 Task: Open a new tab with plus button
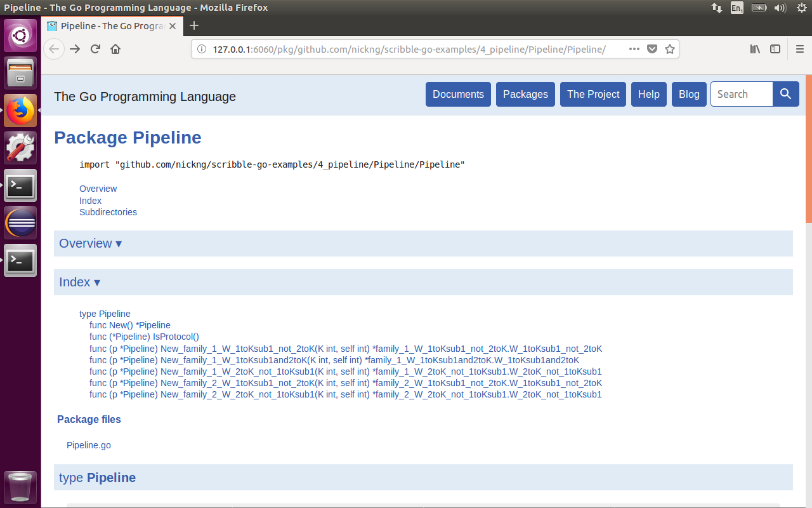pos(194,25)
